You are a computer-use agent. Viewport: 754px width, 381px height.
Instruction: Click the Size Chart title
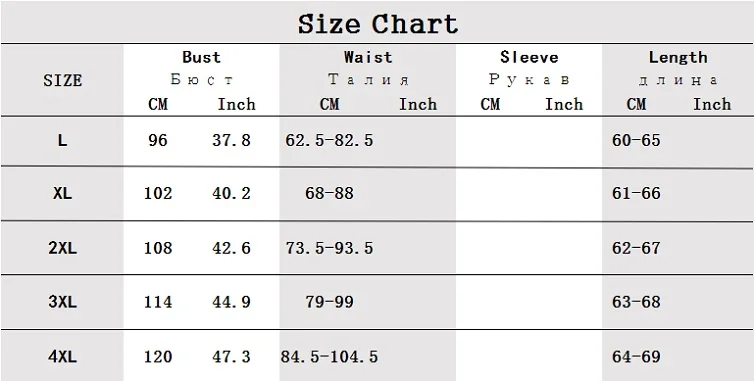pos(377,24)
